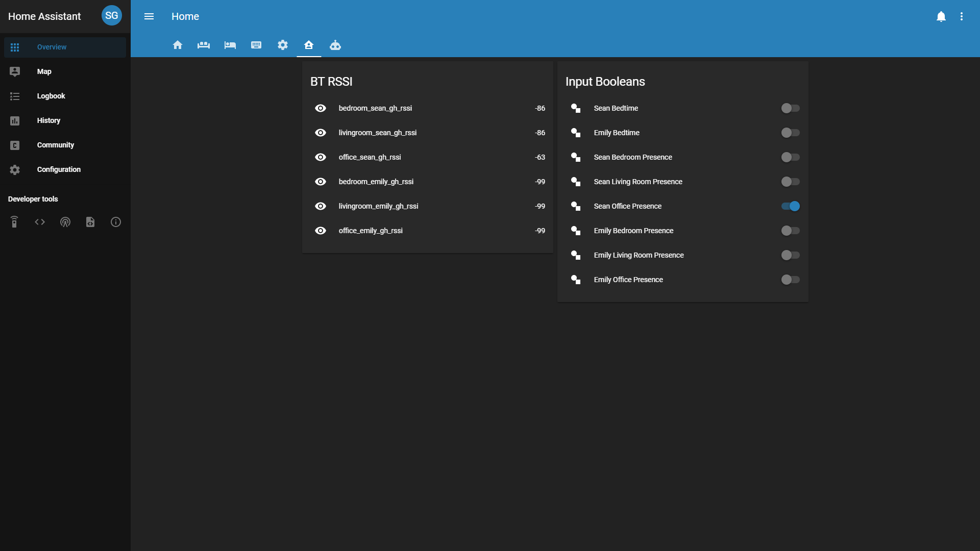Image resolution: width=980 pixels, height=551 pixels.
Task: Turn off Sean Office Presence toggle
Action: [x=790, y=206]
